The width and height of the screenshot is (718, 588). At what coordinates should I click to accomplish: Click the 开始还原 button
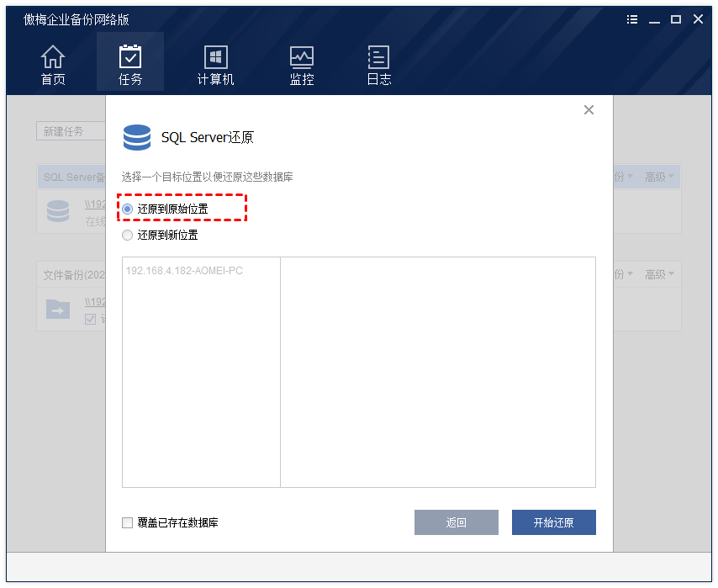coord(553,522)
